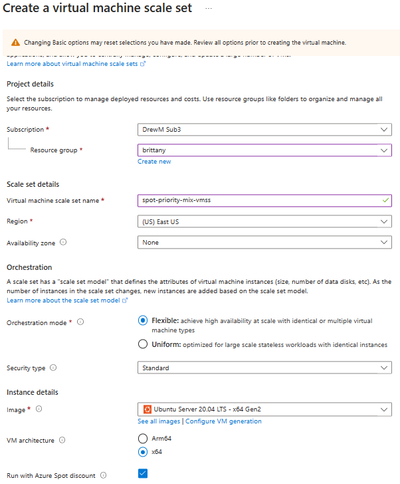Screen dimensions: 400x484
Task: Expand the Image dropdown
Action: click(x=264, y=409)
